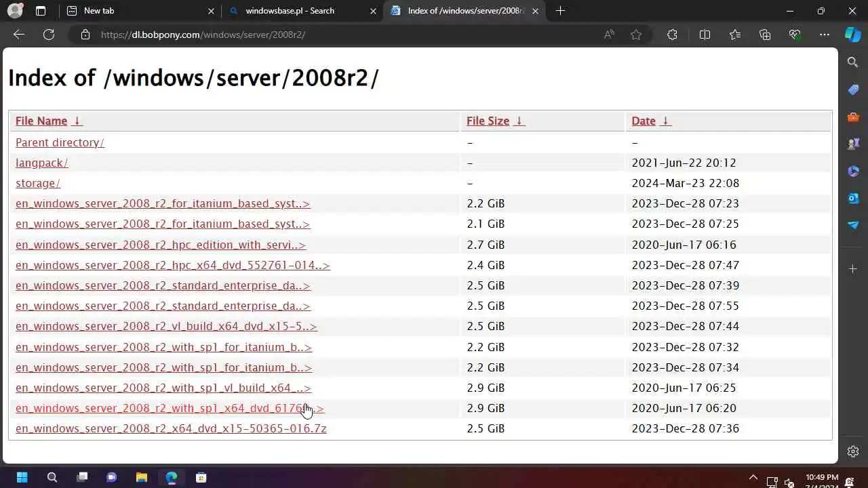Add this page to favorites star icon
The width and height of the screenshot is (868, 488).
[636, 35]
